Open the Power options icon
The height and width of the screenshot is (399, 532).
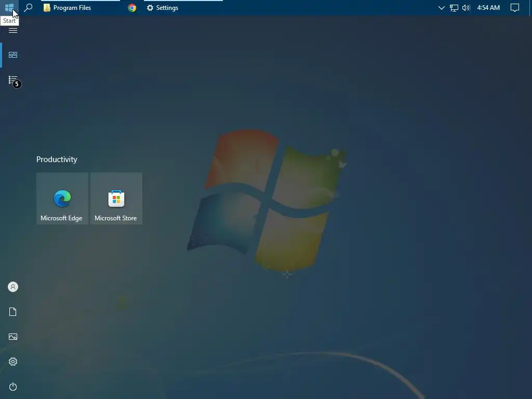13,387
